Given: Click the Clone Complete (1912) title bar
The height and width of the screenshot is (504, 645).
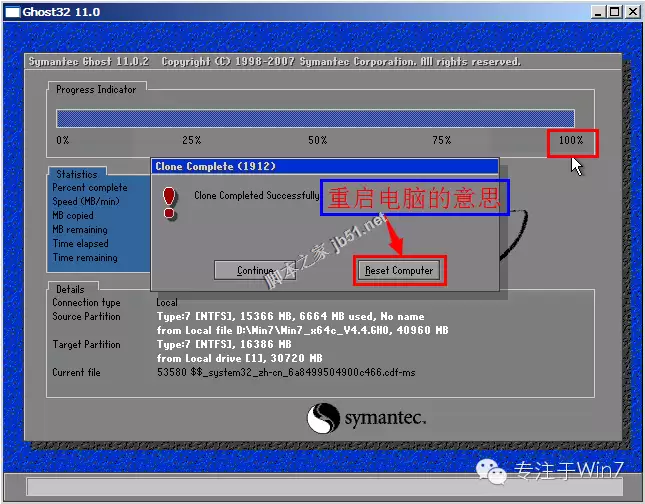Looking at the screenshot, I should (x=325, y=166).
